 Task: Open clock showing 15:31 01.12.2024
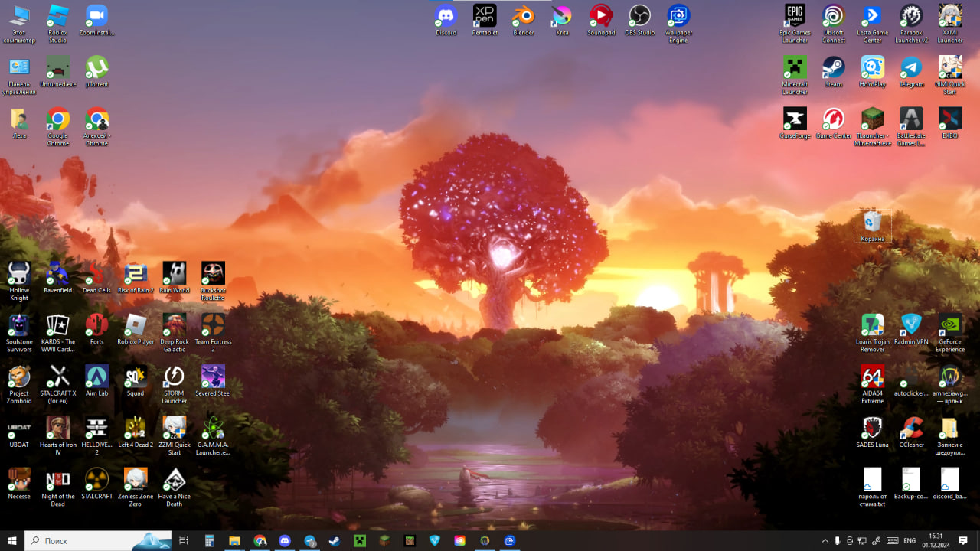tap(936, 540)
